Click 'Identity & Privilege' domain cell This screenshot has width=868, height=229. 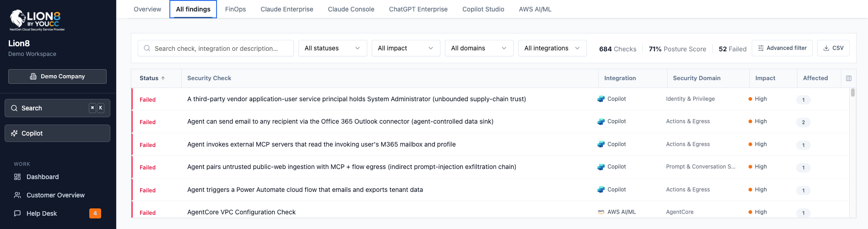(690, 99)
